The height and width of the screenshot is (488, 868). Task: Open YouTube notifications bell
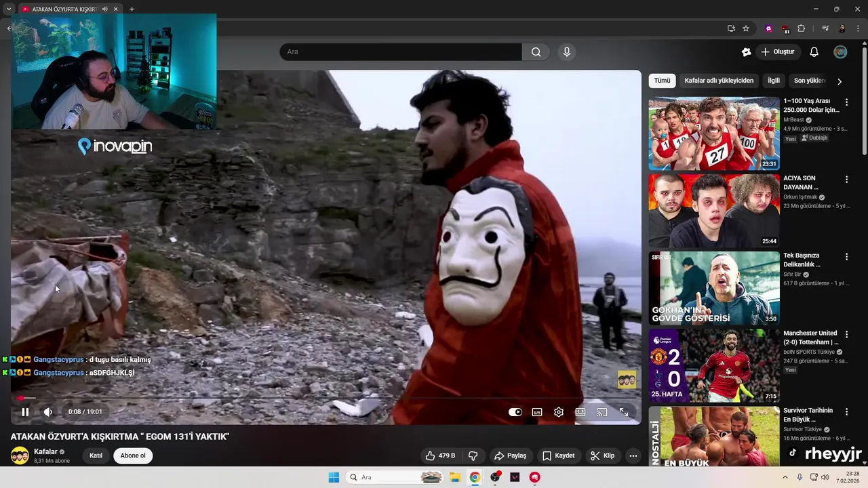814,52
